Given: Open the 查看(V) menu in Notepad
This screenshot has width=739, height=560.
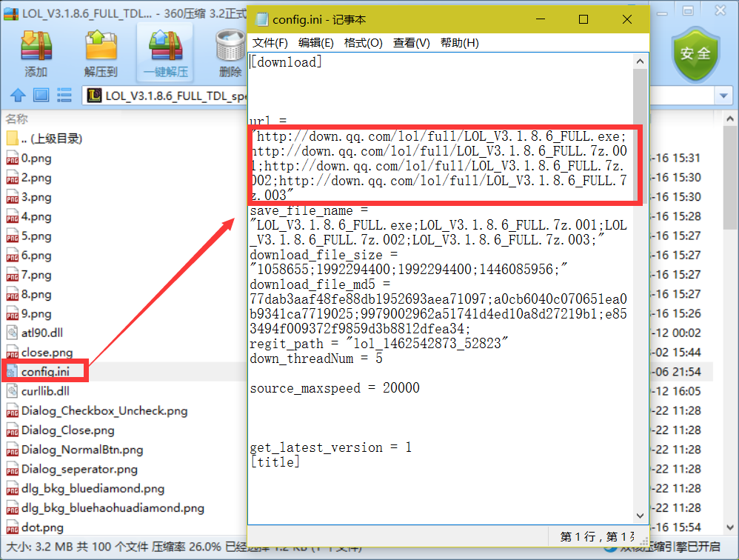Looking at the screenshot, I should [x=412, y=43].
